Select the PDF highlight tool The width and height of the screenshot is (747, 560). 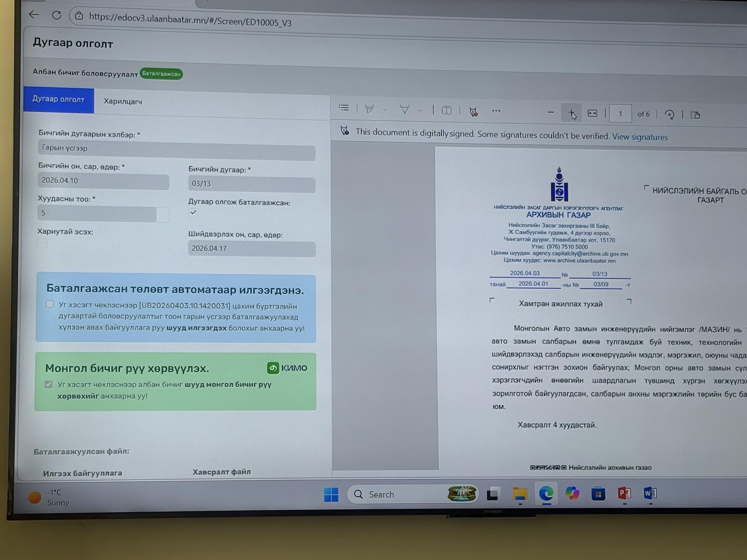coord(369,109)
